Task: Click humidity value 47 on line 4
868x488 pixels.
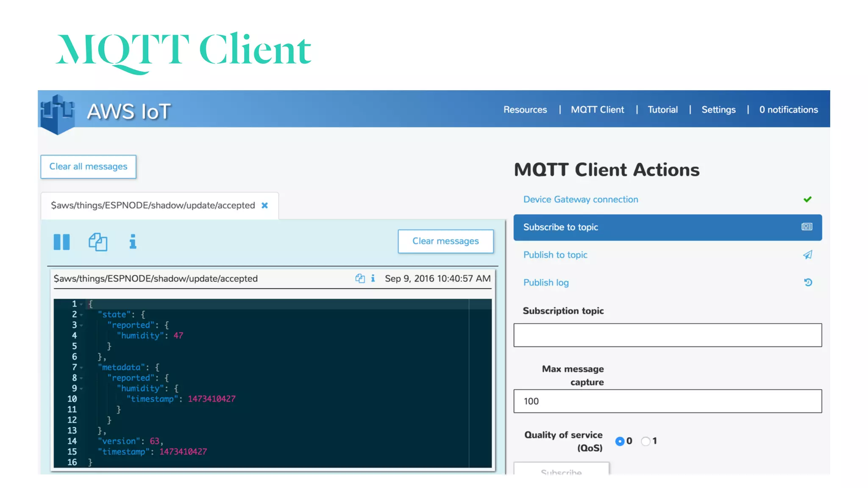Action: tap(178, 335)
